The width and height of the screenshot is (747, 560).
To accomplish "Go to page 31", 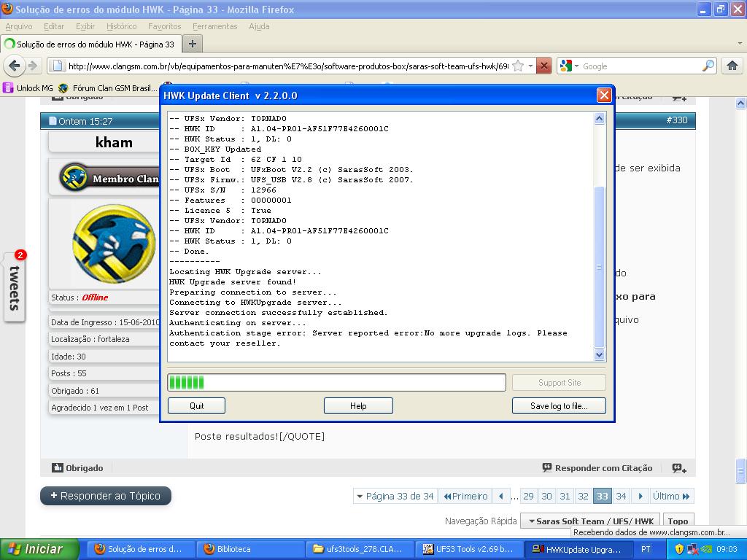I will (565, 496).
